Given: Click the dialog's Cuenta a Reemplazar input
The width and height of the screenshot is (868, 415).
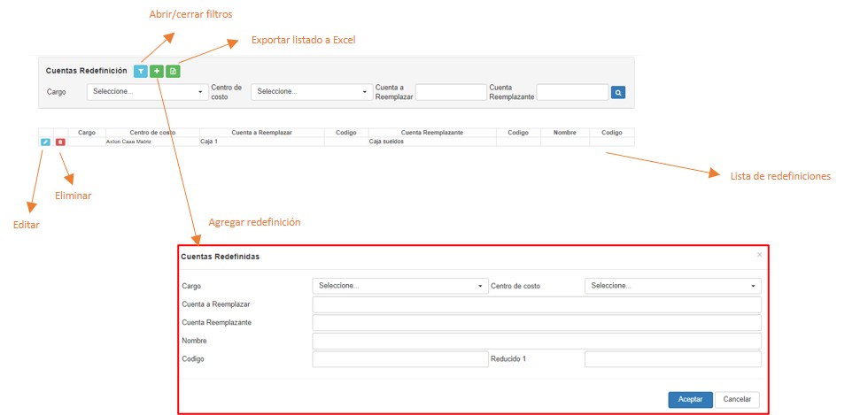Looking at the screenshot, I should (x=536, y=304).
